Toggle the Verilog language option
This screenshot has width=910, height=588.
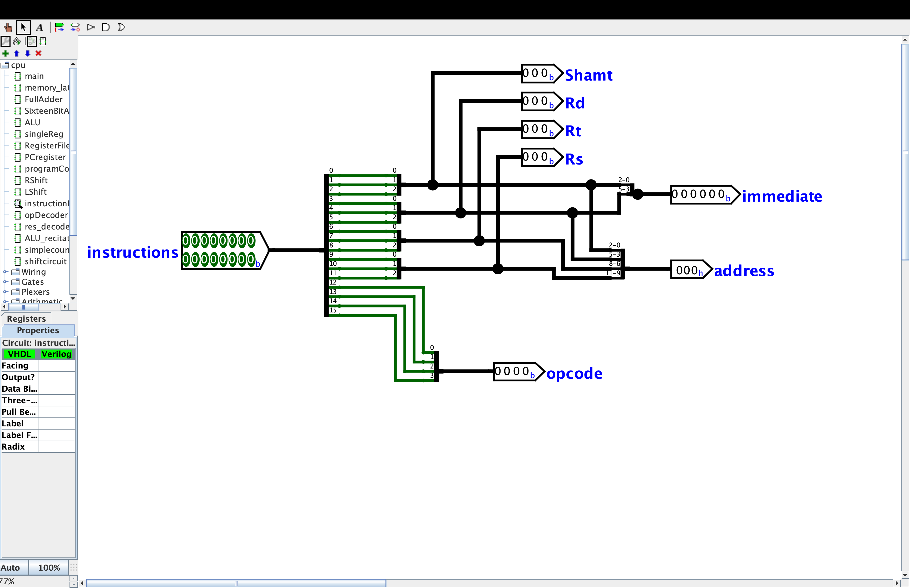coord(56,354)
